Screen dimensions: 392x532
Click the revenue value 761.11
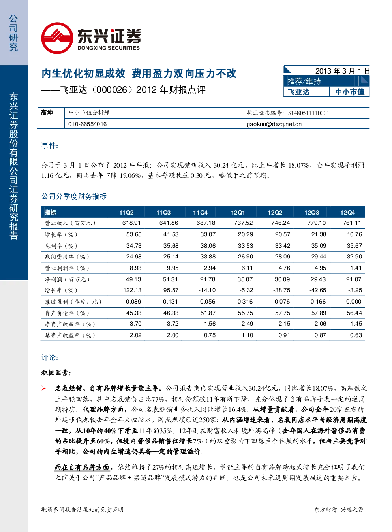(x=352, y=223)
